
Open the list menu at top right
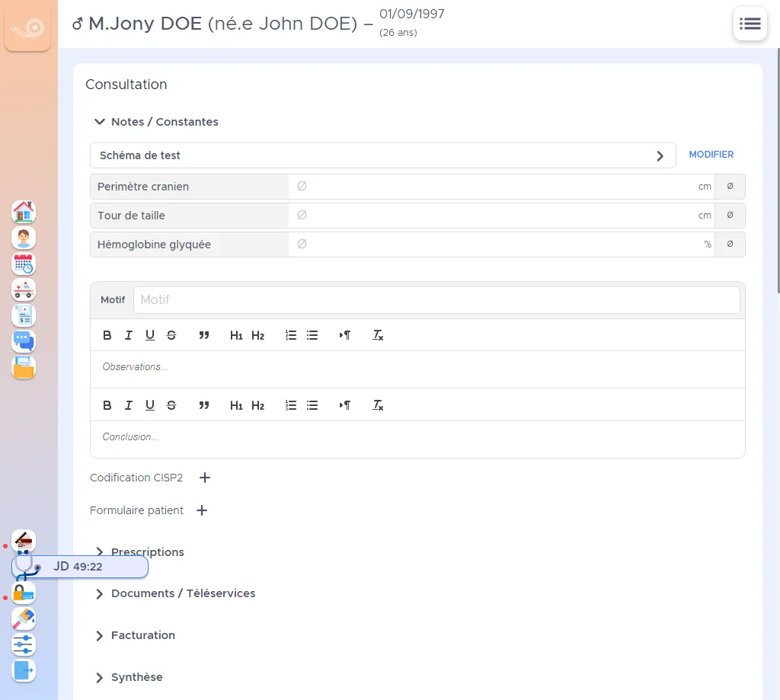click(750, 24)
